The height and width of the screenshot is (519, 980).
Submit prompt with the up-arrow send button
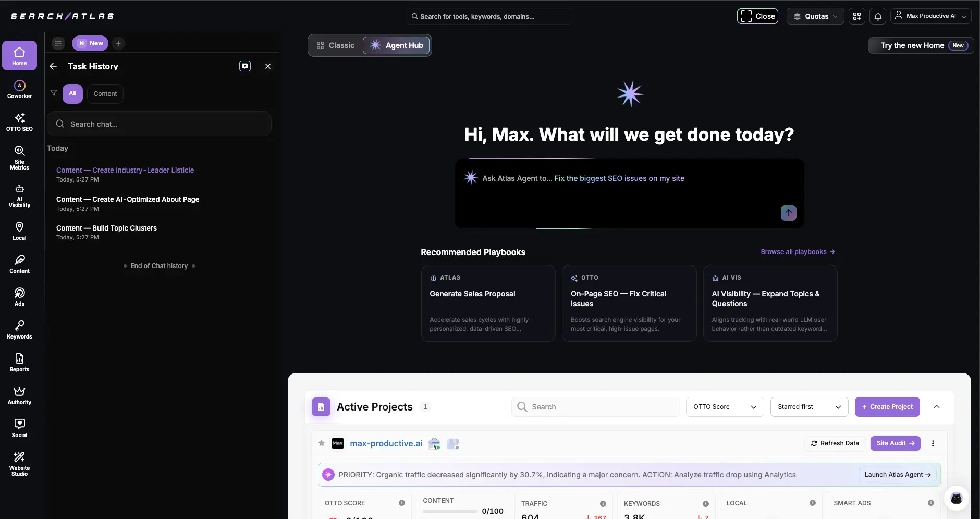tap(788, 213)
